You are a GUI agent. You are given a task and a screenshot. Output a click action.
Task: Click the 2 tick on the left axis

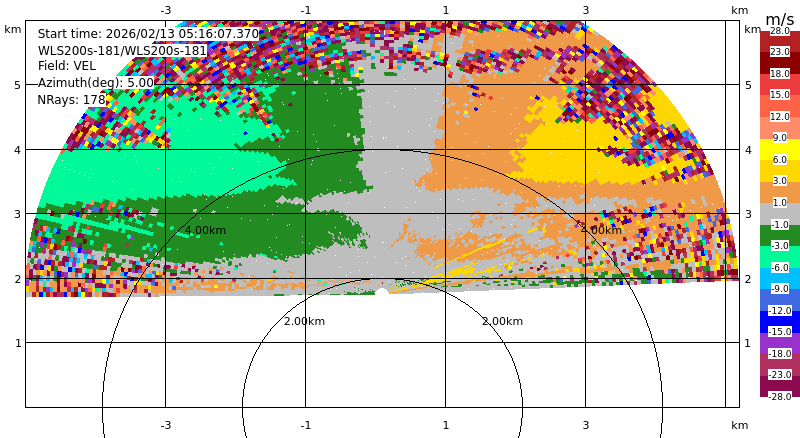pyautogui.click(x=18, y=279)
